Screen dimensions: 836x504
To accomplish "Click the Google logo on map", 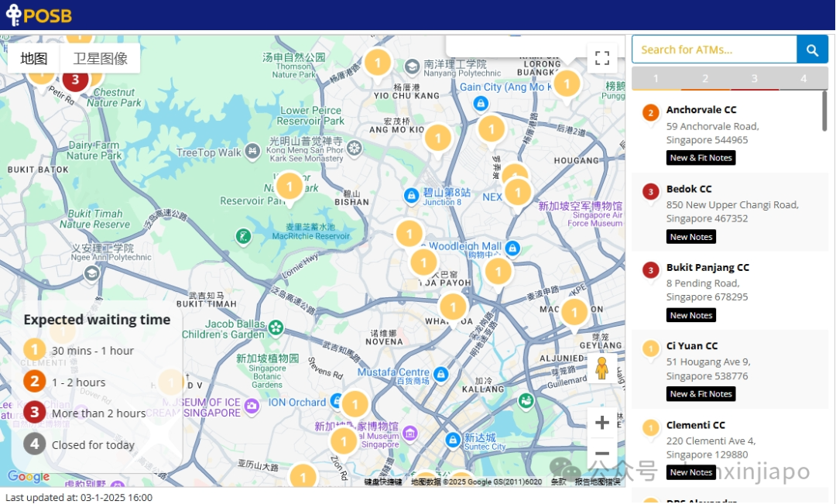I will pos(29,476).
